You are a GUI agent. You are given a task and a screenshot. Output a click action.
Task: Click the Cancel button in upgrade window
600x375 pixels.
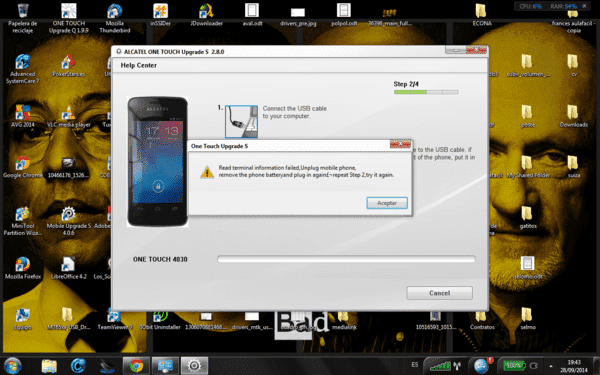pyautogui.click(x=439, y=293)
